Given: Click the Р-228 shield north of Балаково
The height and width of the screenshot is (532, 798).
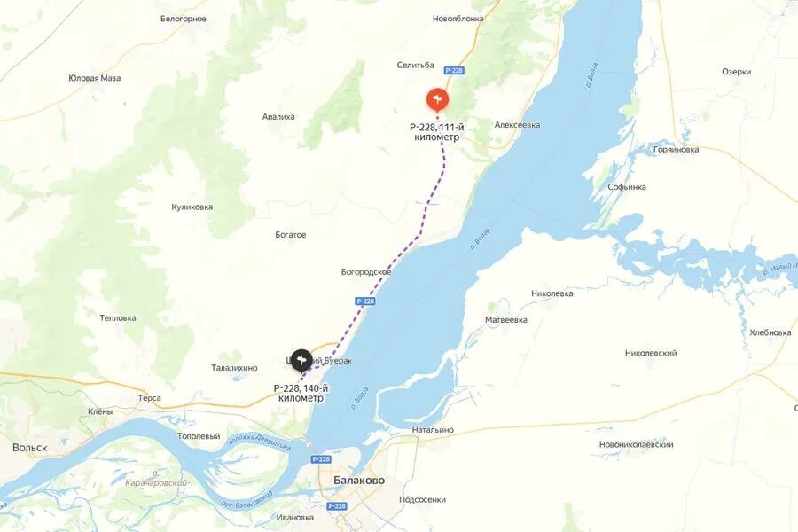Looking at the screenshot, I should pyautogui.click(x=321, y=459).
